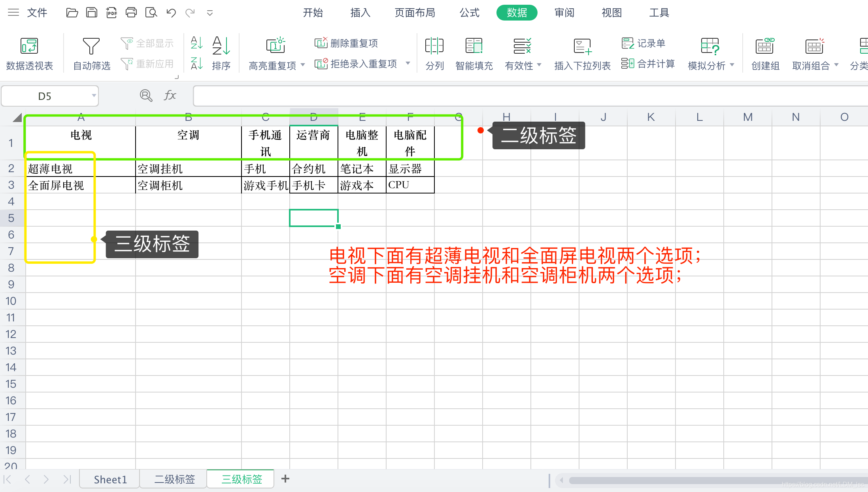Select cell containing 空调柜机
This screenshot has height=492, width=868.
coord(188,185)
